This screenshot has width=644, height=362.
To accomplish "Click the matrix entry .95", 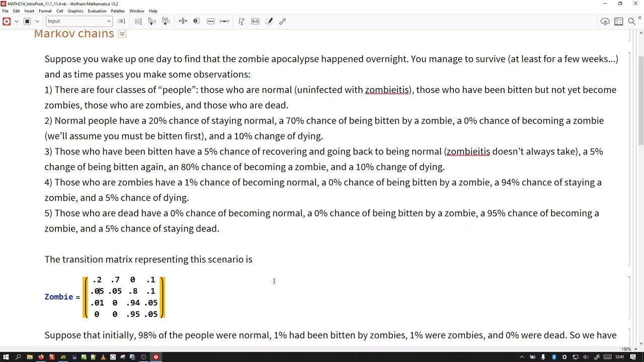I will [x=133, y=314].
